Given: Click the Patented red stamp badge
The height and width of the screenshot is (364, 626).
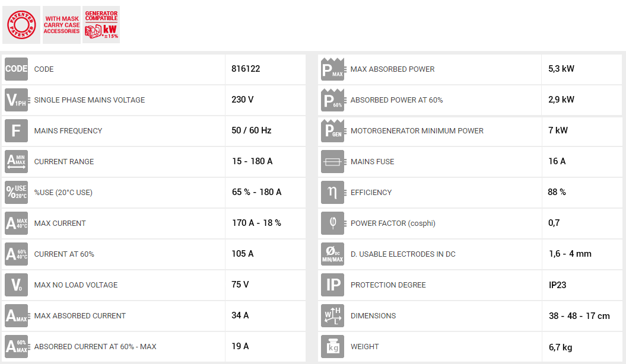Looking at the screenshot, I should pos(21,25).
